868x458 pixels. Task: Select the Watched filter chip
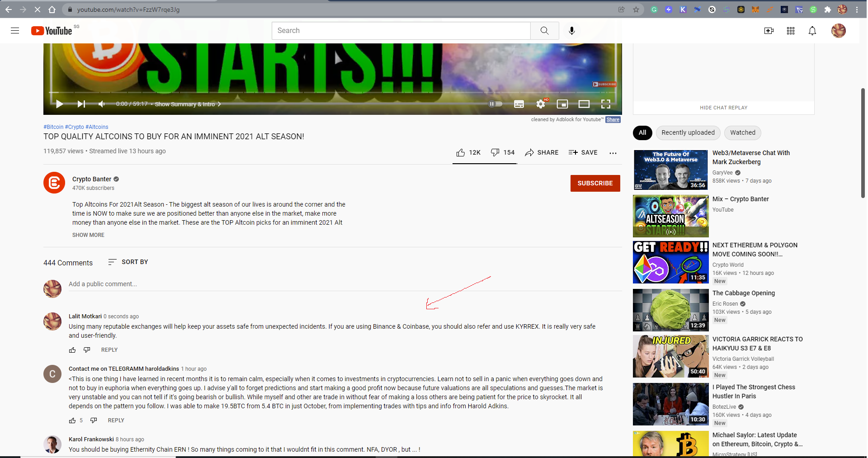coord(743,132)
